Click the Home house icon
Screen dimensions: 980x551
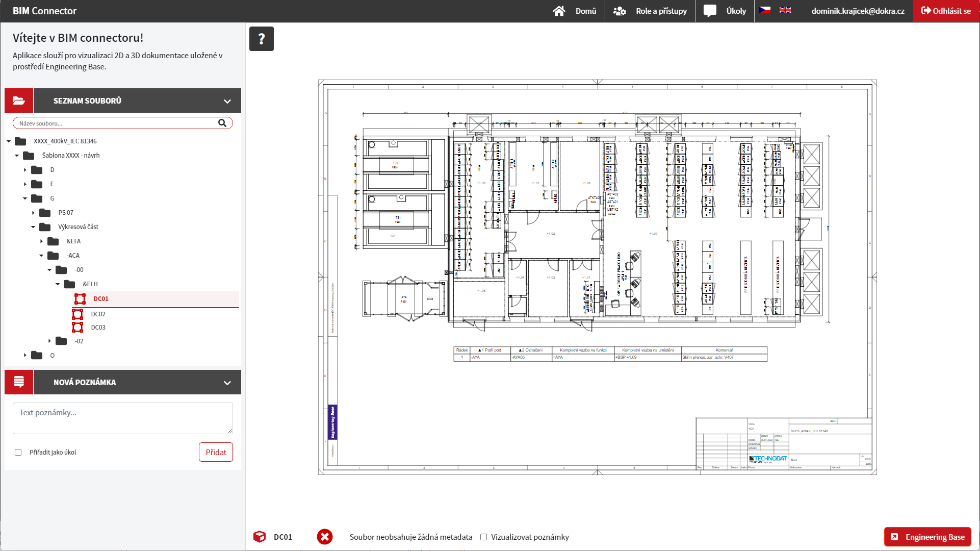pos(559,11)
